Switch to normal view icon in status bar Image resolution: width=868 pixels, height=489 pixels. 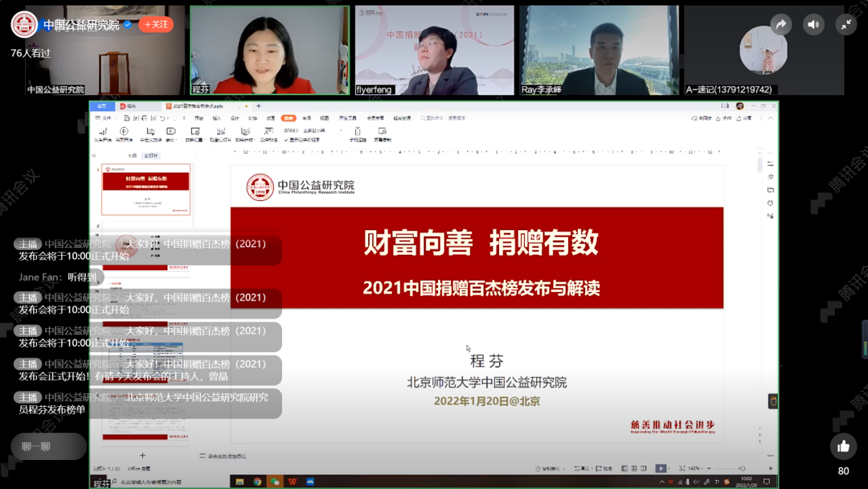624,469
